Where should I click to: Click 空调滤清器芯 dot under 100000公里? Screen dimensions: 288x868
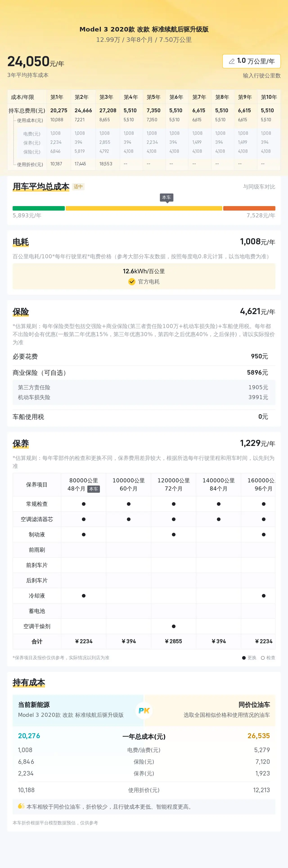pos(129,519)
